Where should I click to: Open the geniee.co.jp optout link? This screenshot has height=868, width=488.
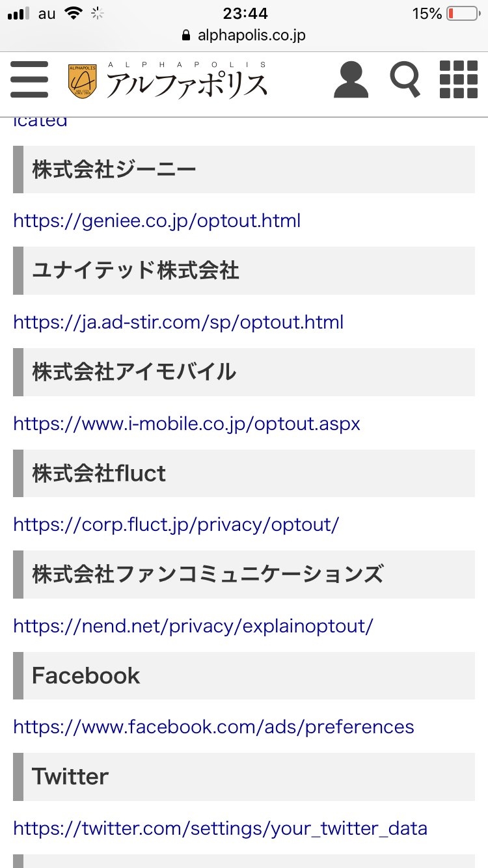coord(157,221)
